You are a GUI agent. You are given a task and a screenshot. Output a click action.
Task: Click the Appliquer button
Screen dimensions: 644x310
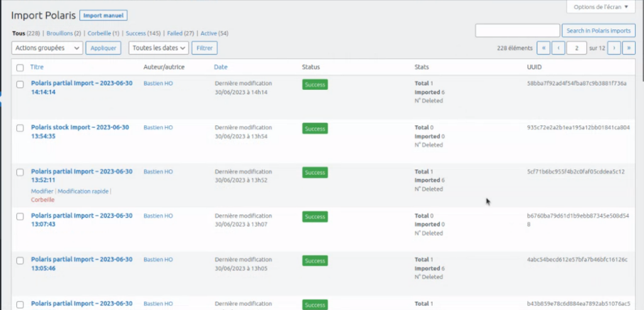pyautogui.click(x=103, y=48)
